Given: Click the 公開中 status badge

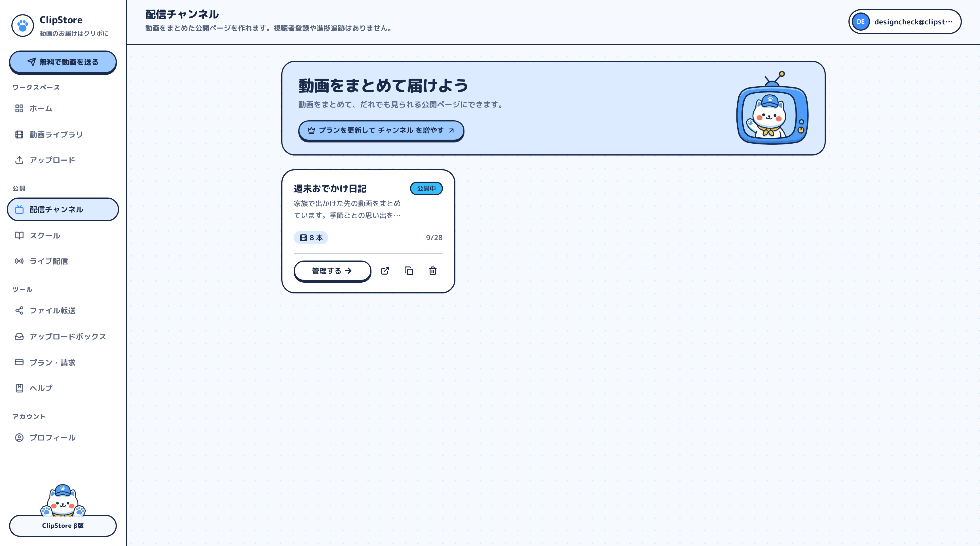Looking at the screenshot, I should click(426, 188).
